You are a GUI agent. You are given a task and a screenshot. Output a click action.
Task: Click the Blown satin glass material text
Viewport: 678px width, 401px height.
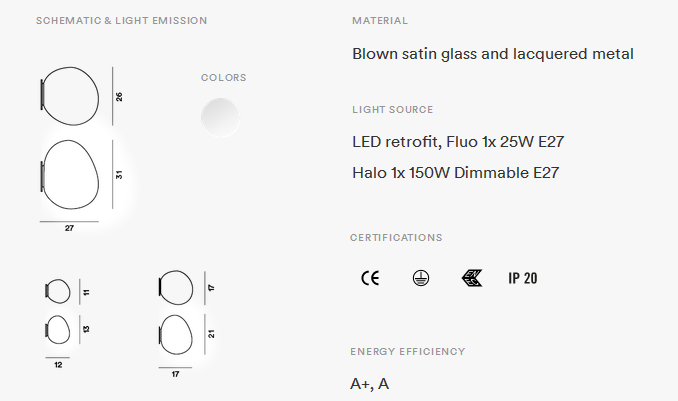(x=493, y=54)
